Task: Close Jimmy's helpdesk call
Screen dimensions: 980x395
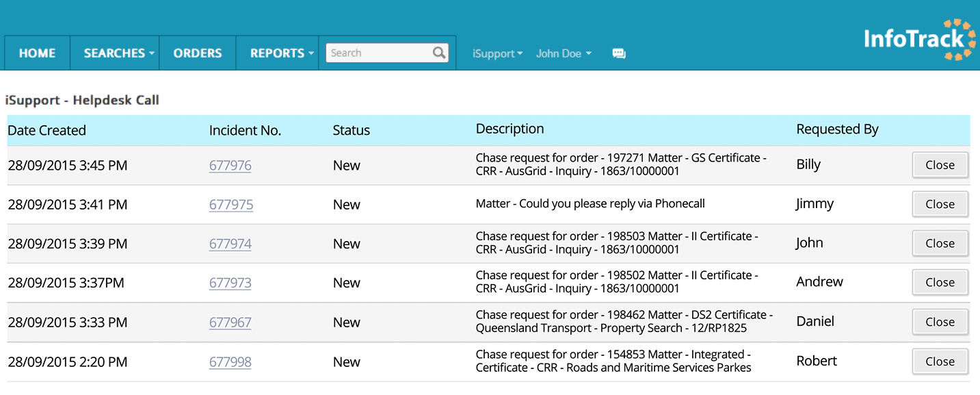Action: pyautogui.click(x=940, y=204)
